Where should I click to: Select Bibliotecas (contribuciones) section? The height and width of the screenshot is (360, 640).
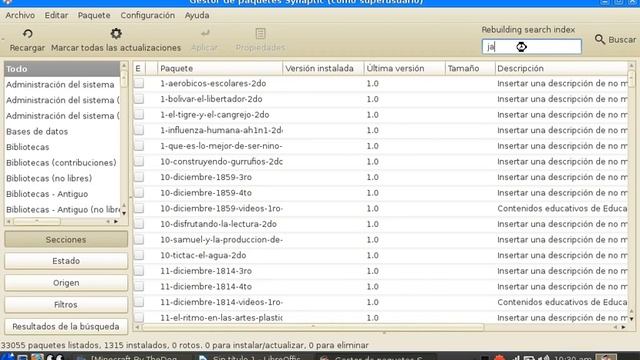(x=62, y=162)
